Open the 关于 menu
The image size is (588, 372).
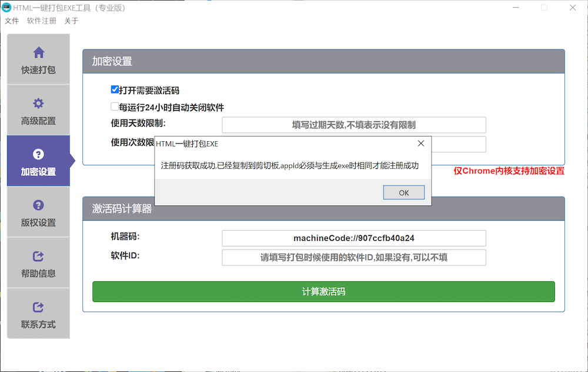click(71, 21)
